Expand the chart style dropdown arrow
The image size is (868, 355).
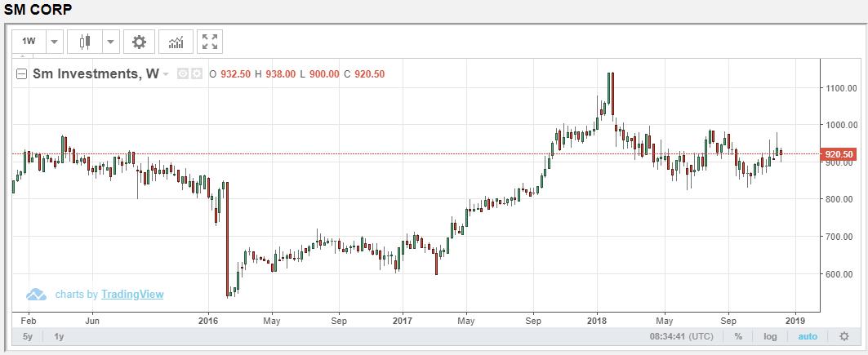click(x=109, y=42)
